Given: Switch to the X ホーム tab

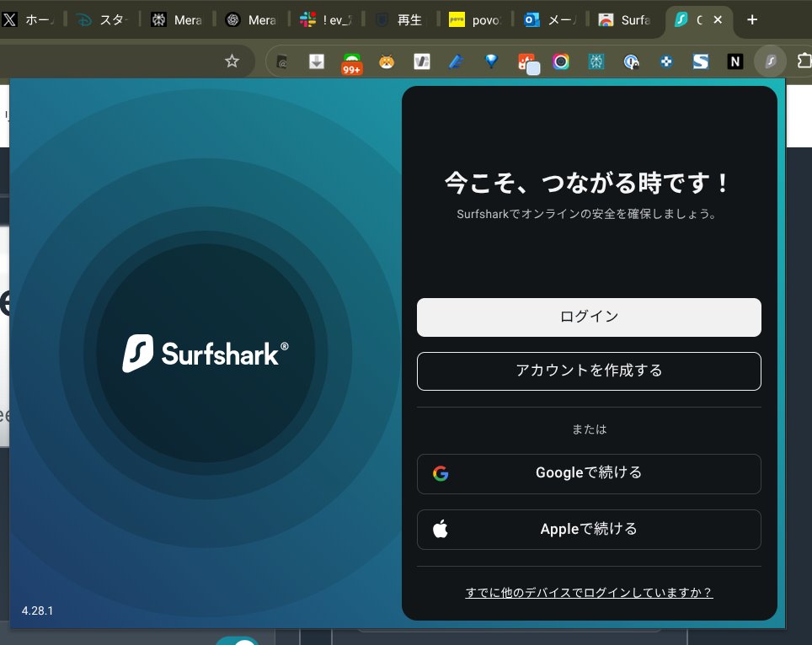Looking at the screenshot, I should pyautogui.click(x=29, y=20).
